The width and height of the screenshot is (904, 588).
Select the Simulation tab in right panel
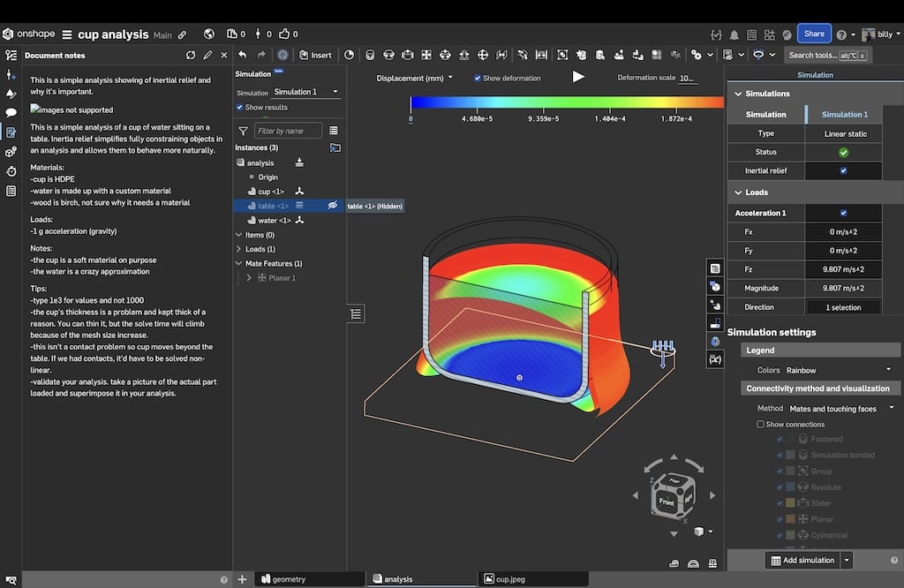coord(815,75)
